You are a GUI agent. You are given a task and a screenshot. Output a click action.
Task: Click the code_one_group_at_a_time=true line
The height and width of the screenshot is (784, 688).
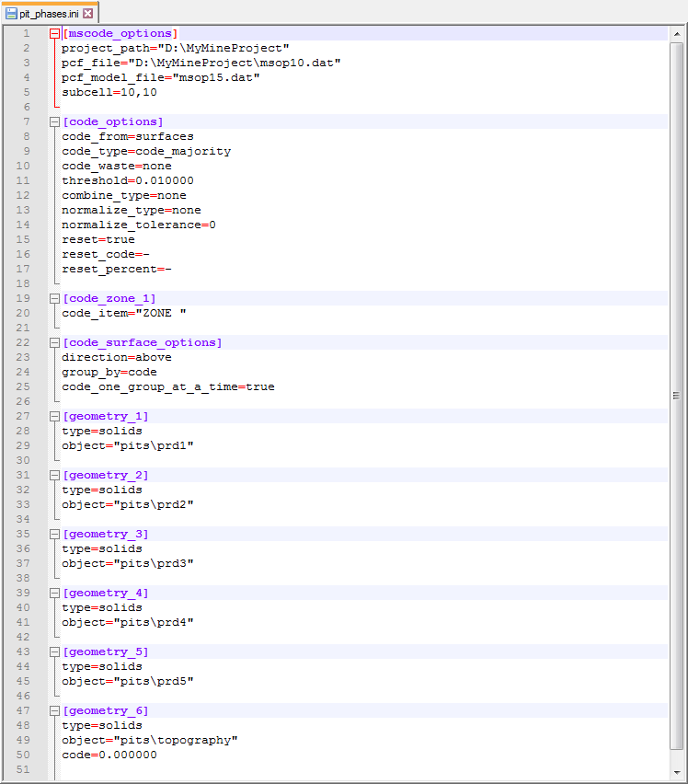[168, 387]
